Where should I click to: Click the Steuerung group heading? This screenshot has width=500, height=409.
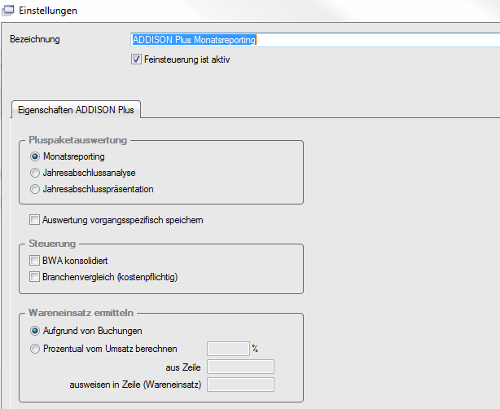click(x=52, y=244)
